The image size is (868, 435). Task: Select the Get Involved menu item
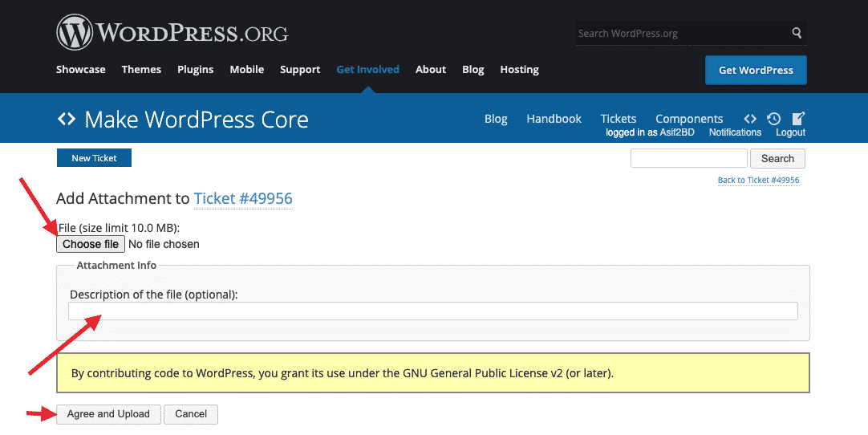(x=367, y=69)
